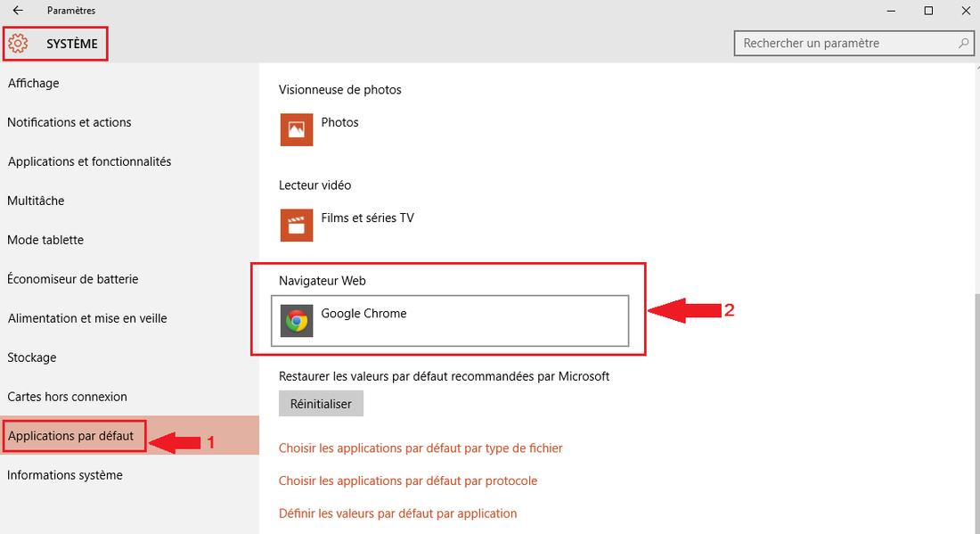Minimize the Paramètres window

tap(891, 11)
